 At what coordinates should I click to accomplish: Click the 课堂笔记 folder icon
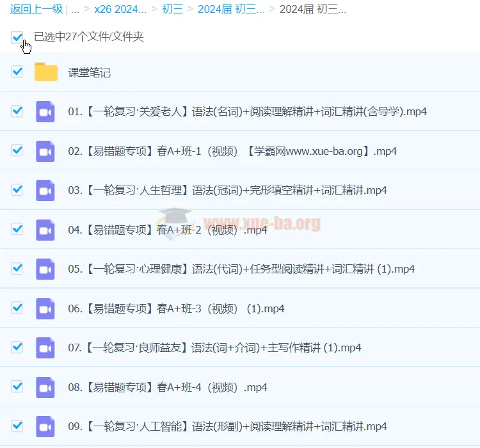tap(46, 72)
